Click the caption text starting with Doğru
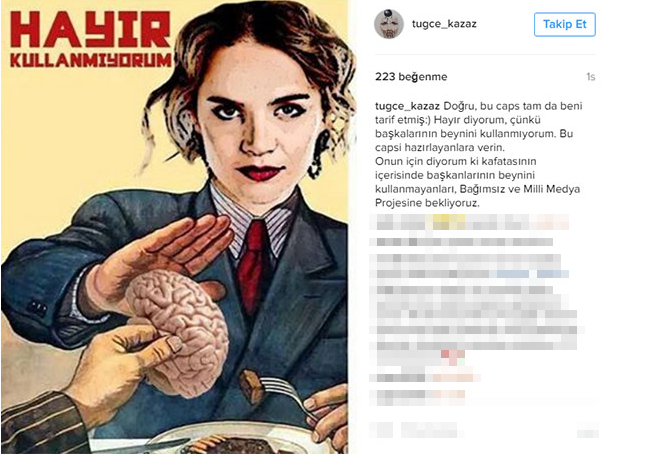Screen dimensions: 657x462 pos(479,154)
